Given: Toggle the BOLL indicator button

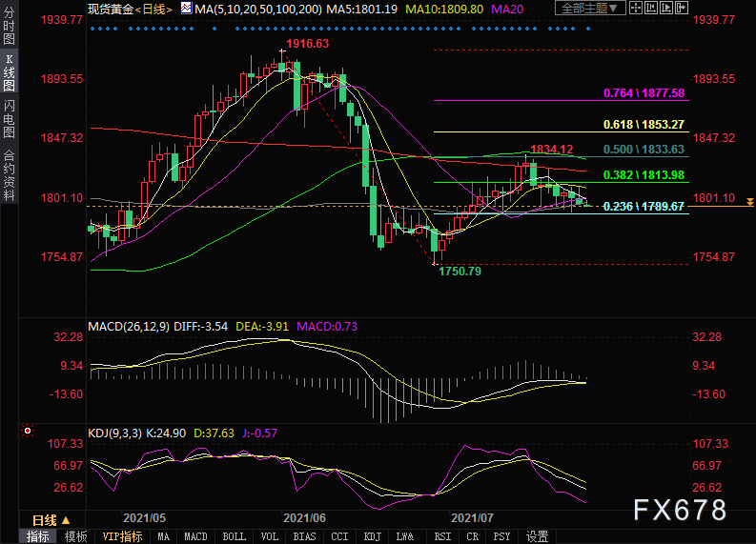Looking at the screenshot, I should pos(235,536).
